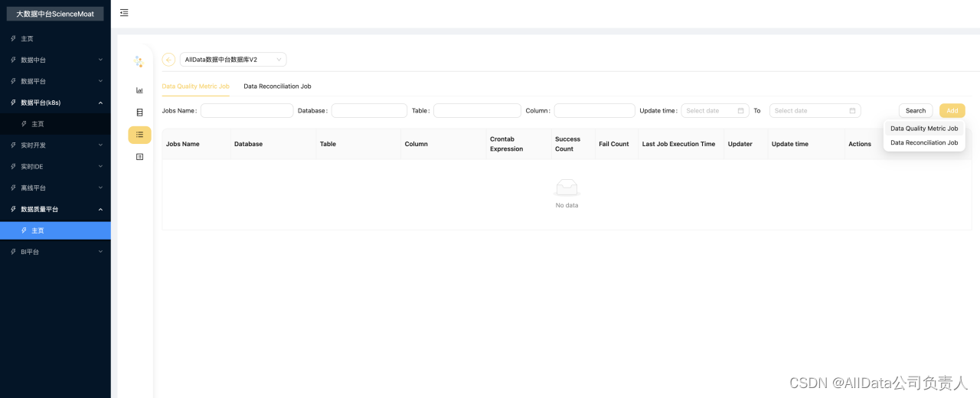
Task: Click the colorful logo icon in inner sidebar
Action: coord(139,61)
